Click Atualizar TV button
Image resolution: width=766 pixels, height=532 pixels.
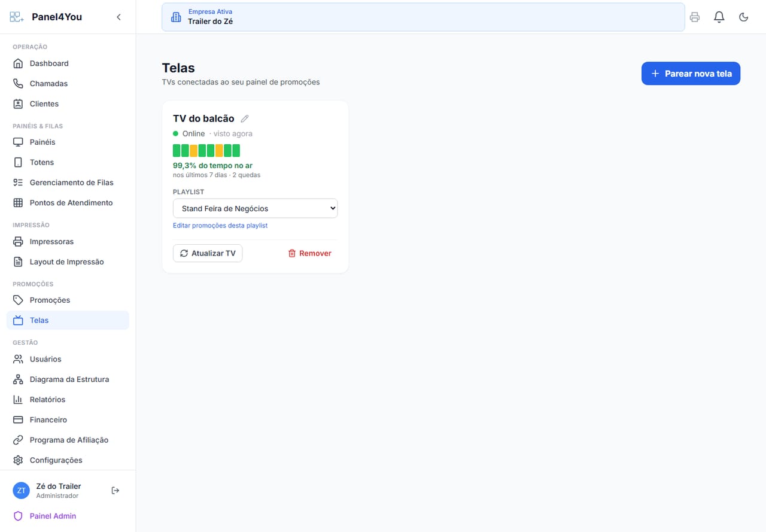tap(208, 253)
